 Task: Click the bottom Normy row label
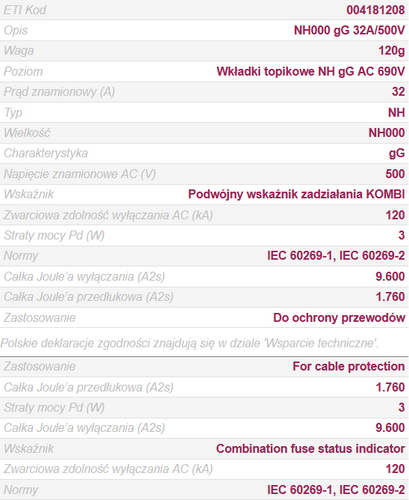click(21, 490)
